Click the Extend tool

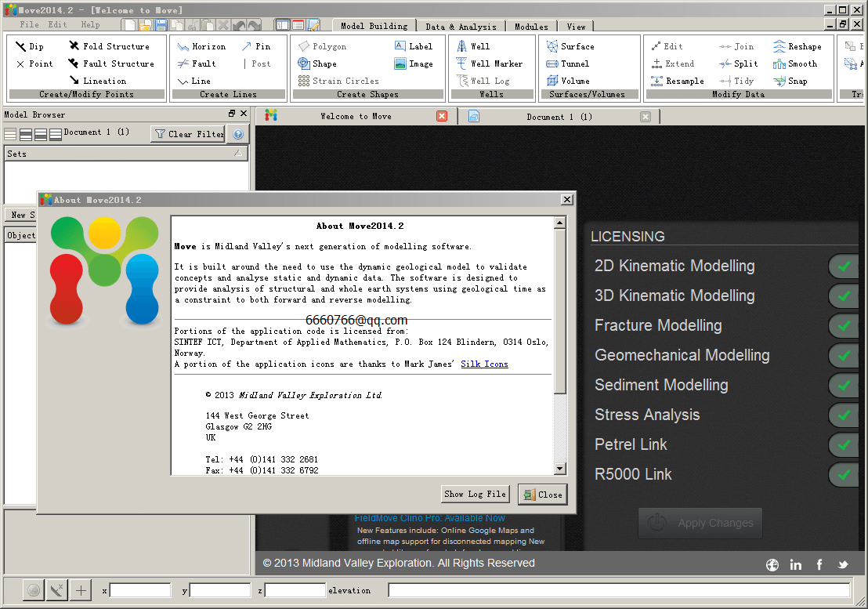coord(673,63)
